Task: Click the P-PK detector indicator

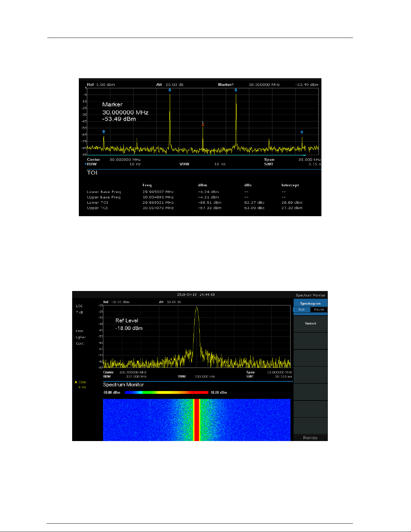Action: [x=82, y=387]
